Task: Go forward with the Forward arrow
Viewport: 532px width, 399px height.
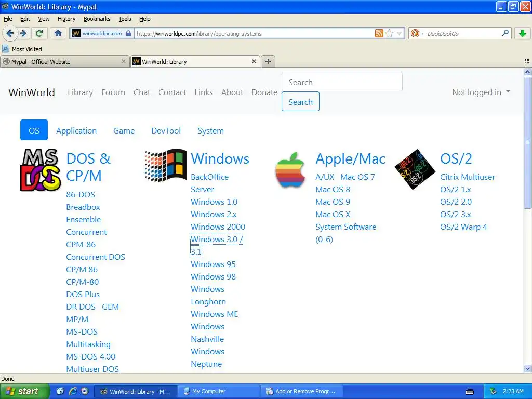Action: [x=23, y=33]
